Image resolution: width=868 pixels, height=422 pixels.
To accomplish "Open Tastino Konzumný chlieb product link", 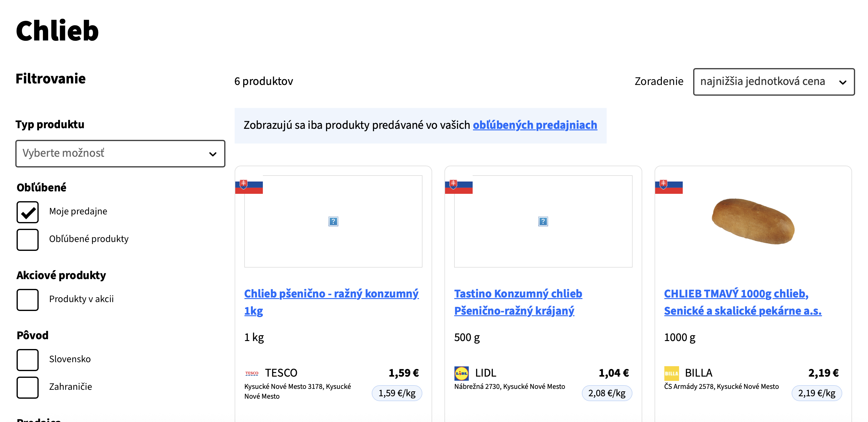I will tap(518, 302).
